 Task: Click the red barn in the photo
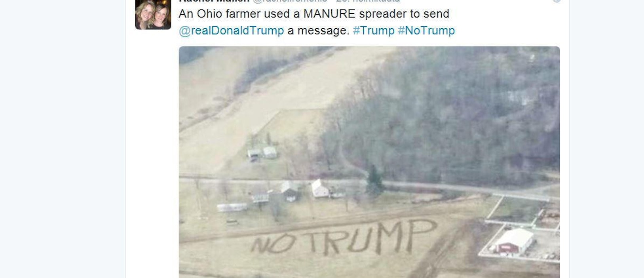[x=514, y=242]
